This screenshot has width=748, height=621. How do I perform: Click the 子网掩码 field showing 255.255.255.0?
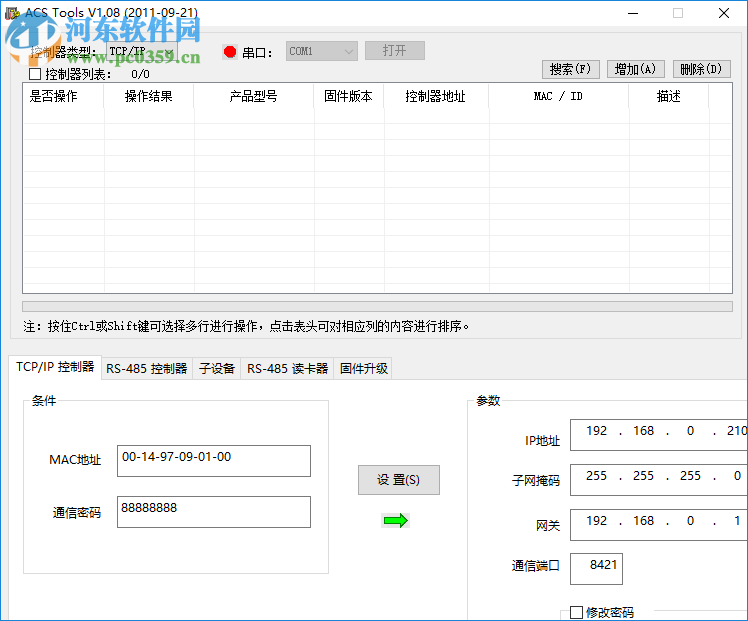(x=659, y=480)
